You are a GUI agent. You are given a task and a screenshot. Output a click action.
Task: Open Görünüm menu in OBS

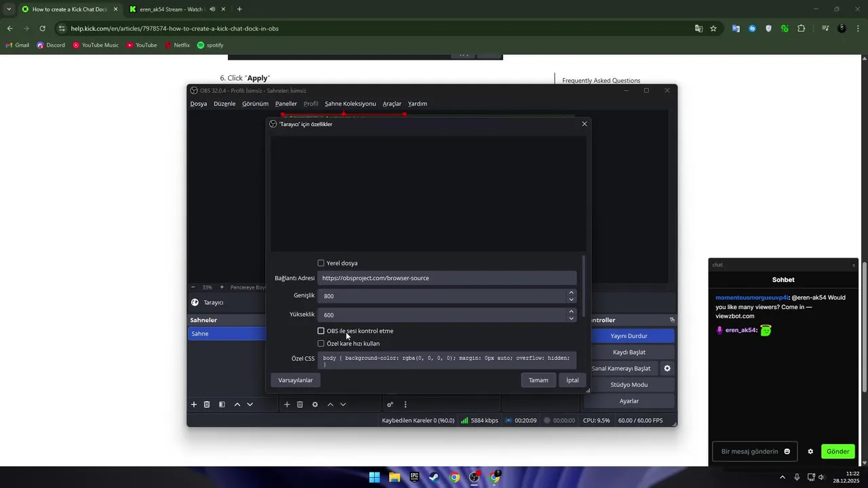256,104
